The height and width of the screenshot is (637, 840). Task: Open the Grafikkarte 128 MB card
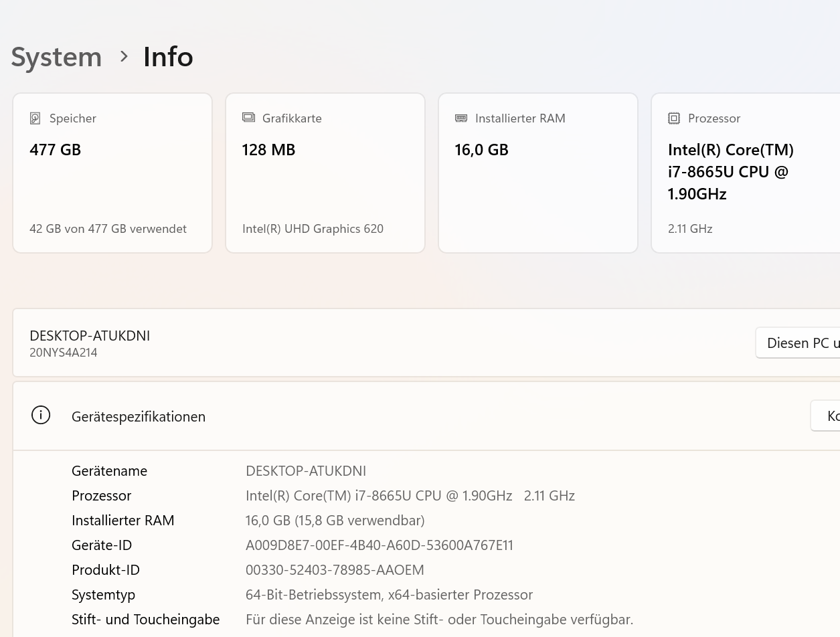point(325,173)
